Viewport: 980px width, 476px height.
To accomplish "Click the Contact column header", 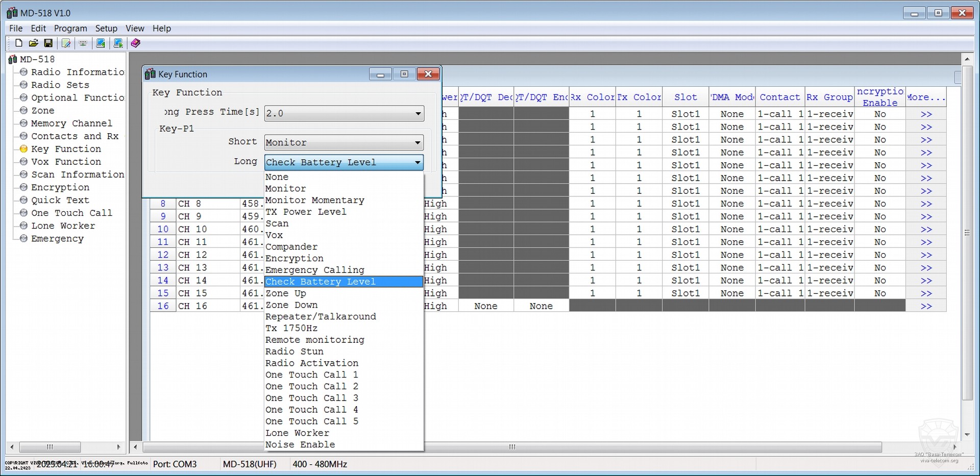I will coord(779,97).
